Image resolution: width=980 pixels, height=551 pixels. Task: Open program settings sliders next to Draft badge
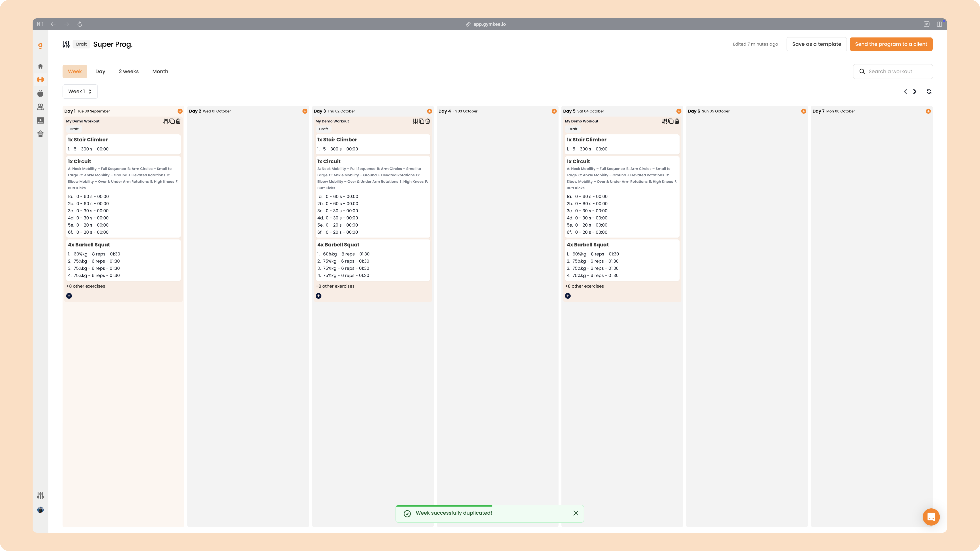66,44
